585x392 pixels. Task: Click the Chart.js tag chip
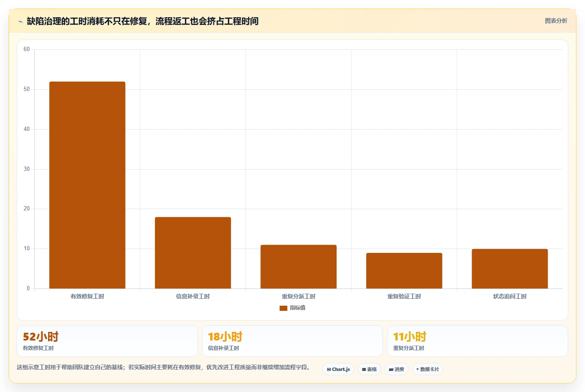point(338,369)
